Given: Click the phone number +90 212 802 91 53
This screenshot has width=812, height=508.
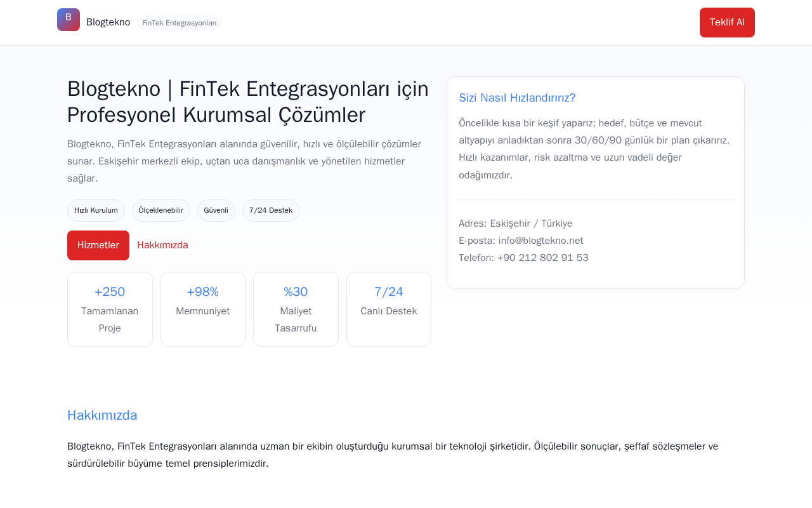Looking at the screenshot, I should pyautogui.click(x=543, y=258).
